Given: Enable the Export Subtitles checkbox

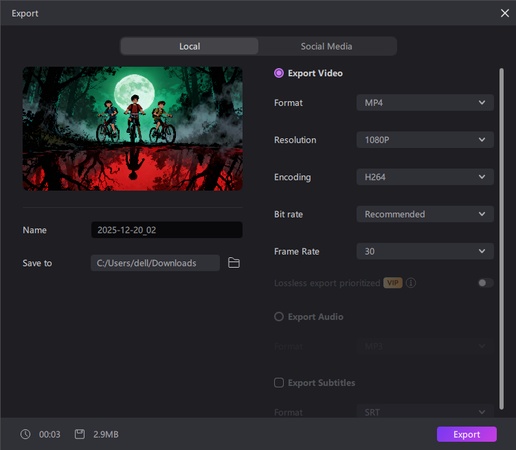Looking at the screenshot, I should click(x=279, y=382).
